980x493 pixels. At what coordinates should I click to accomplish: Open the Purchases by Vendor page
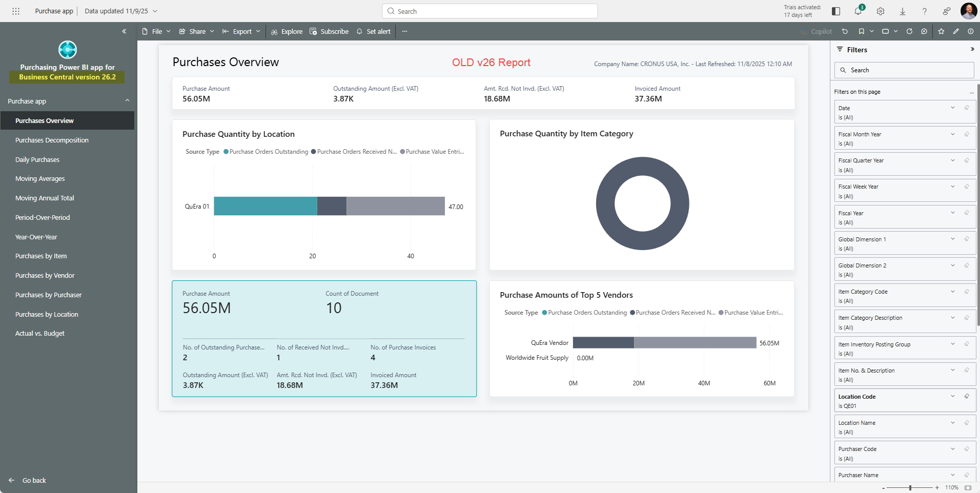tap(45, 276)
